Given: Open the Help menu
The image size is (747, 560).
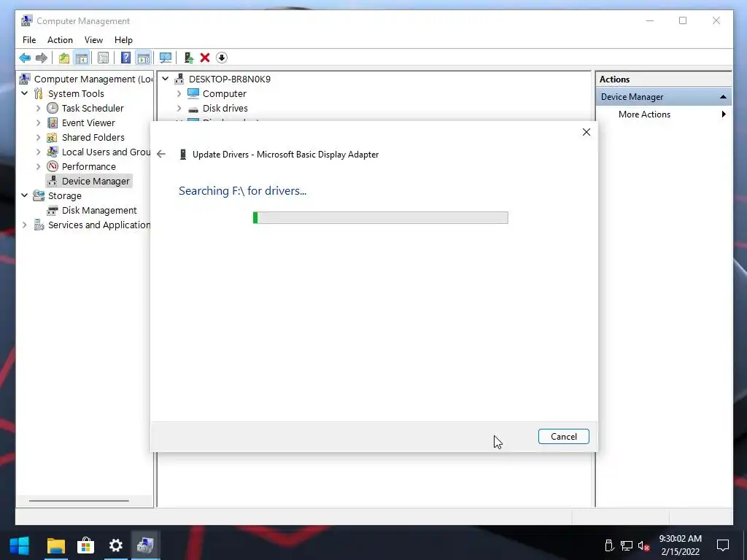Looking at the screenshot, I should [x=123, y=40].
